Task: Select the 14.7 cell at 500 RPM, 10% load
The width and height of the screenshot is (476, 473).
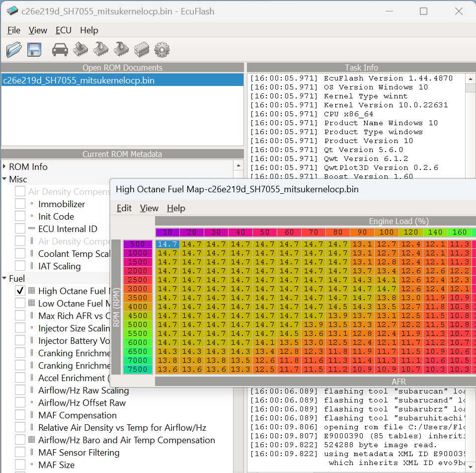Action: pyautogui.click(x=167, y=244)
